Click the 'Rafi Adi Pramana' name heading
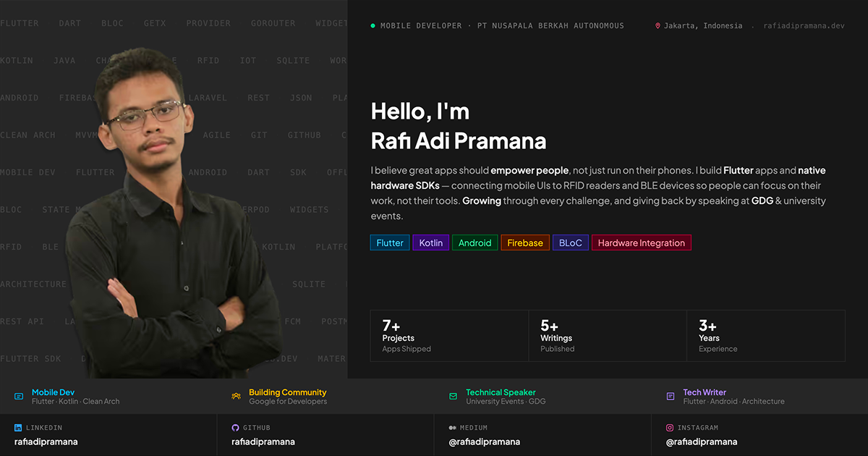The width and height of the screenshot is (868, 456). pos(459,140)
